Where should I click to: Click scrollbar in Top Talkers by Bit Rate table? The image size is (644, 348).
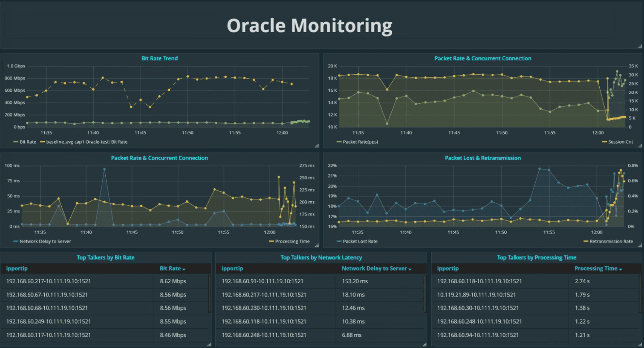click(x=209, y=293)
